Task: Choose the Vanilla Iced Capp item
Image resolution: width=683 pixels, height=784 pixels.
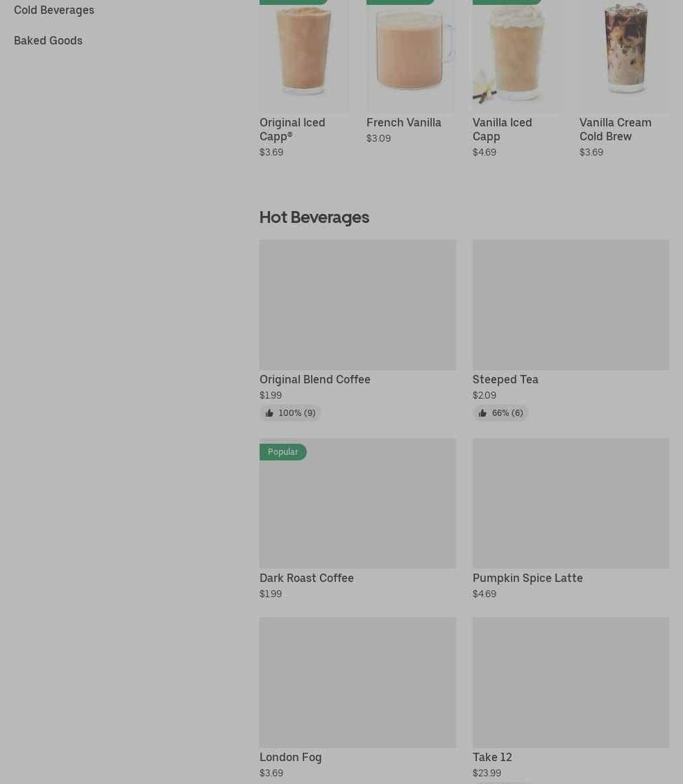Action: (x=502, y=129)
